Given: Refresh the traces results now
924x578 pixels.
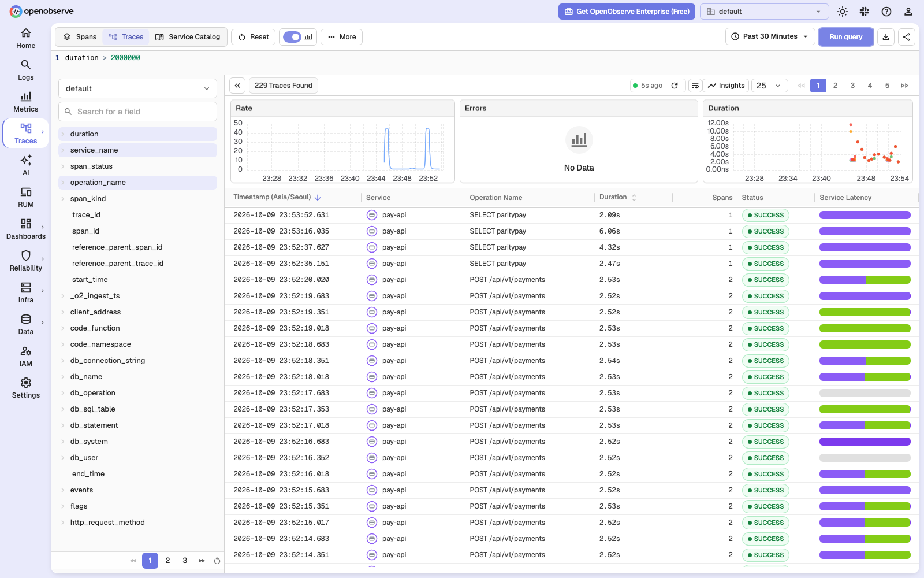Looking at the screenshot, I should coord(675,86).
